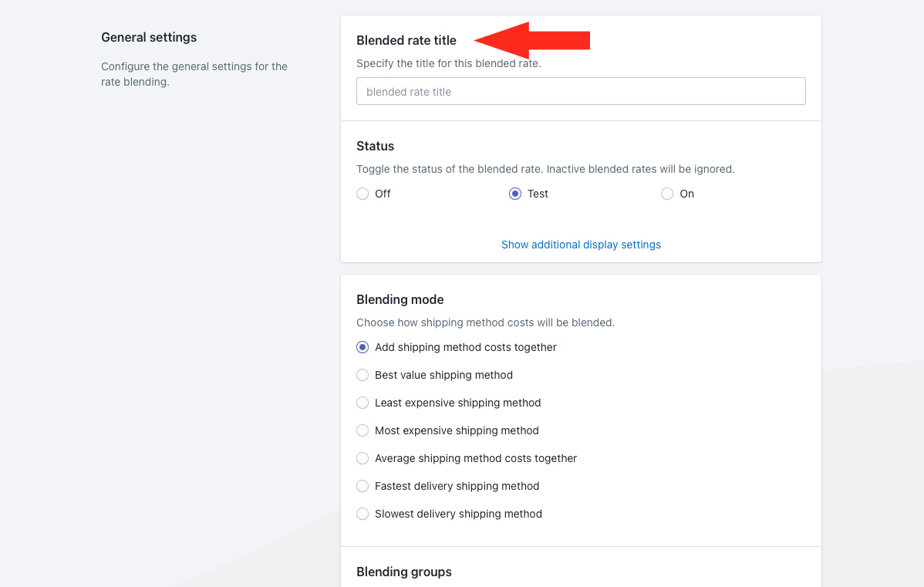The height and width of the screenshot is (587, 924).
Task: Select Best value shipping method
Action: click(x=363, y=376)
